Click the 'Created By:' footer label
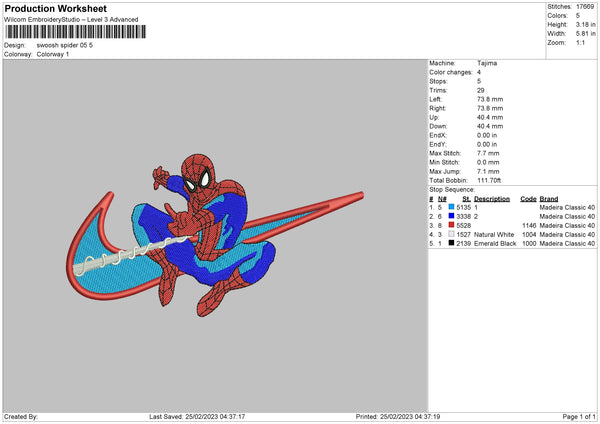 (x=21, y=417)
